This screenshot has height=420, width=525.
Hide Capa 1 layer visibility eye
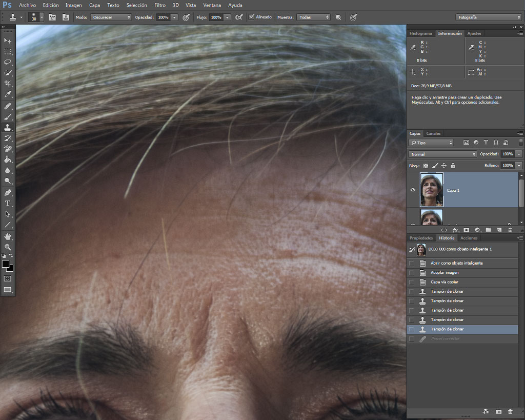point(413,190)
